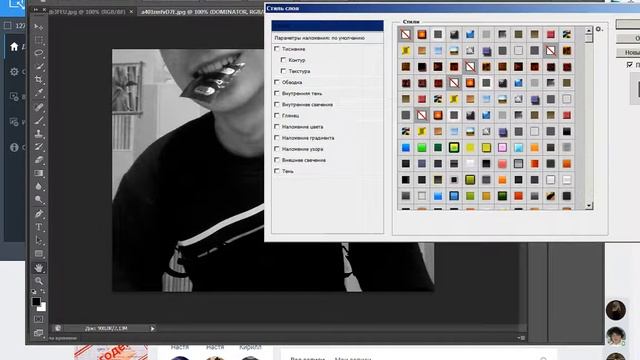
Task: Select the Rectangular Marquee tool
Action: 39,40
